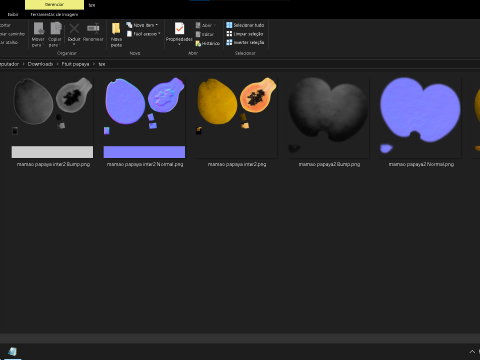480x360 pixels.
Task: Open the dropdown arrow under Excluir
Action: 74,44
